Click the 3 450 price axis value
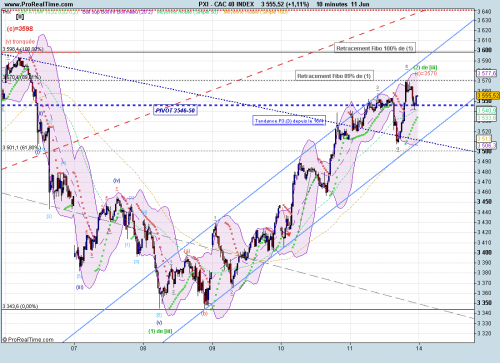 click(x=484, y=202)
